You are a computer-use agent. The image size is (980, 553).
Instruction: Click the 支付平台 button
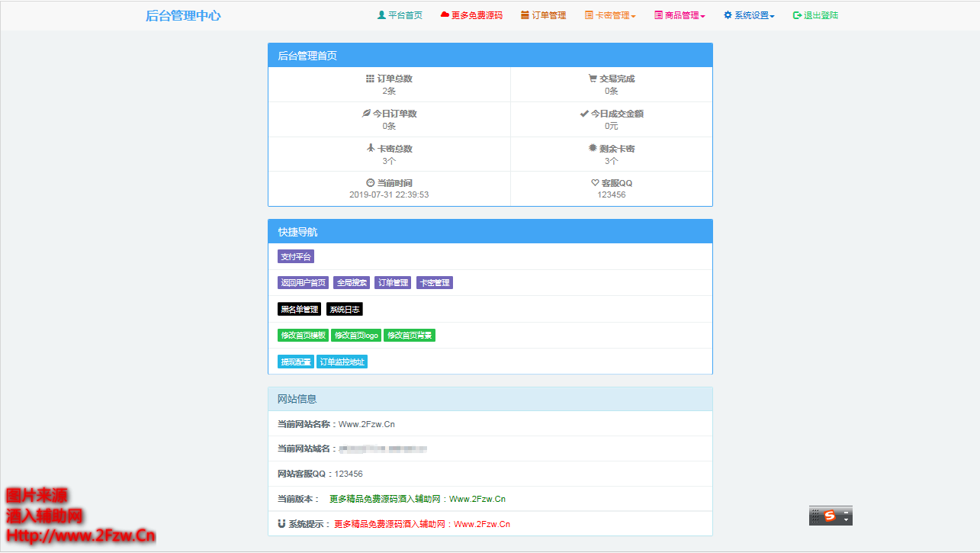(295, 256)
